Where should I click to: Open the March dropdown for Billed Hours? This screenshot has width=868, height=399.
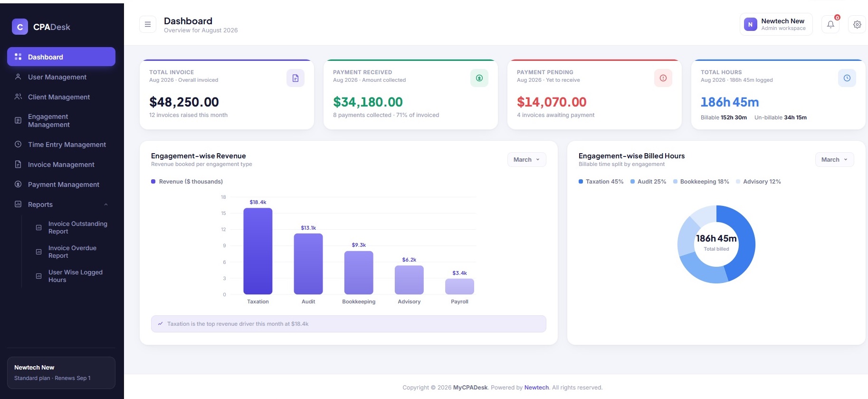pos(834,160)
